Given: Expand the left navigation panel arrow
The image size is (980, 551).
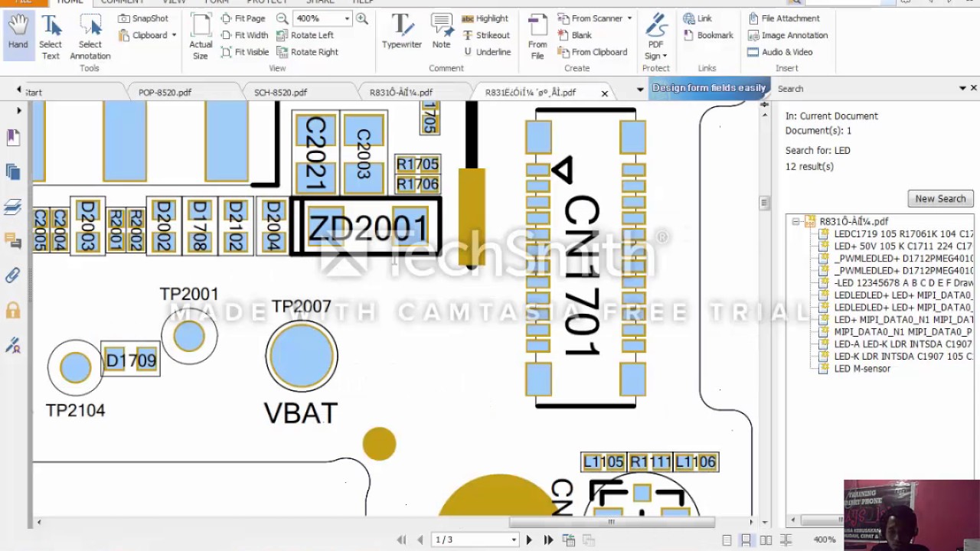Looking at the screenshot, I should point(19,111).
